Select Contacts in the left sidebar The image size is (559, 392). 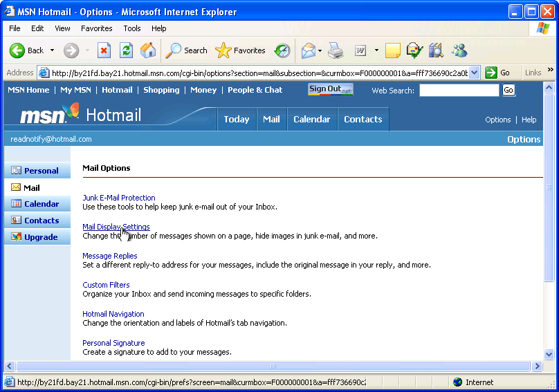tap(42, 221)
